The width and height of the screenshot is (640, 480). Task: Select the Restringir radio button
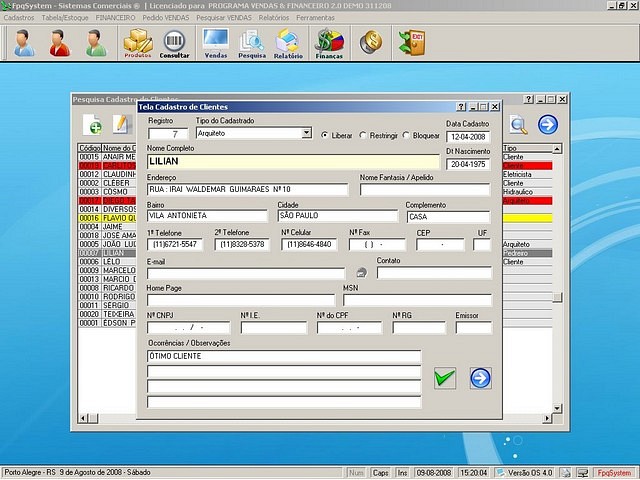coord(362,135)
